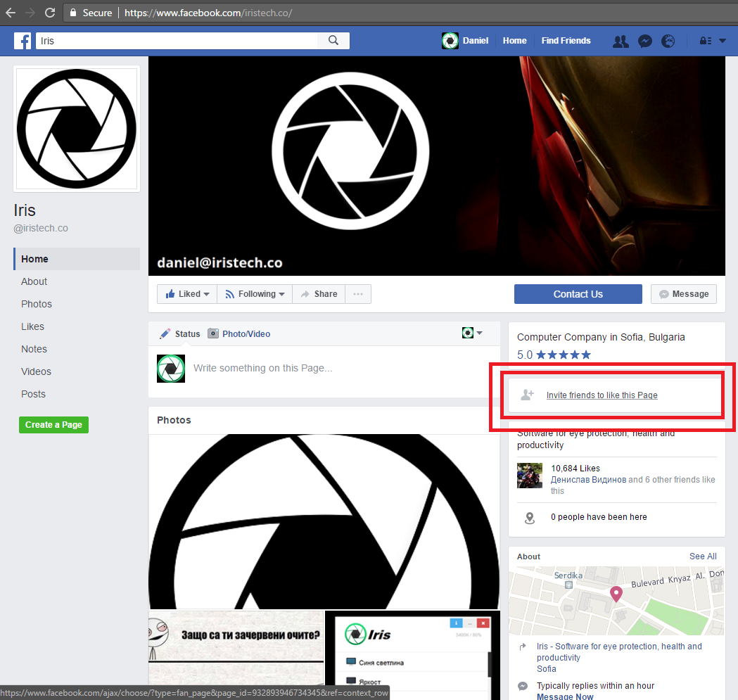Click the Message button

click(684, 294)
